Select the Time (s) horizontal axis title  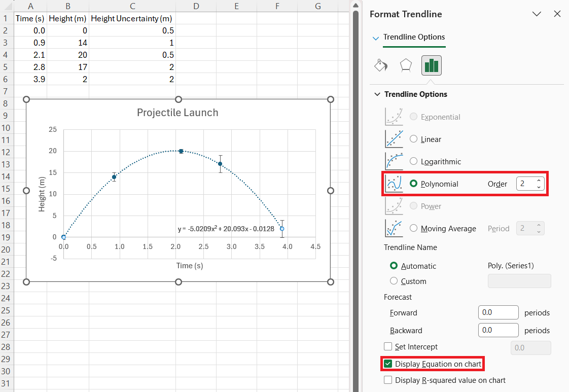pos(190,266)
